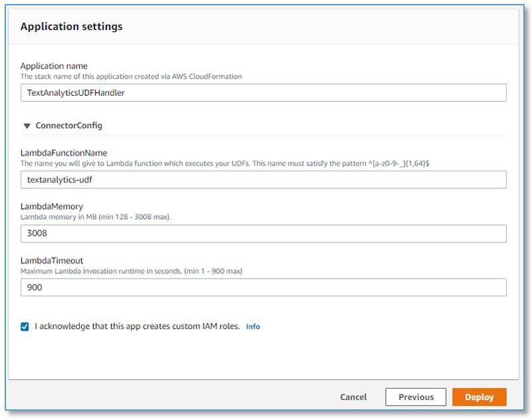Screen dimensions: 532x420
Task: Click into the LambdaFunctionName input box
Action: (x=263, y=180)
